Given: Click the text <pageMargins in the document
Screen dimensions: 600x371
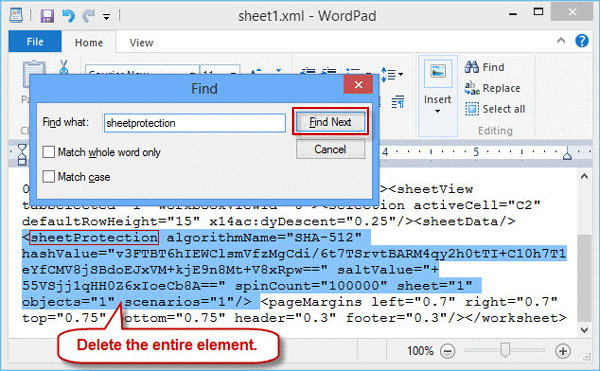Looking at the screenshot, I should (311, 302).
